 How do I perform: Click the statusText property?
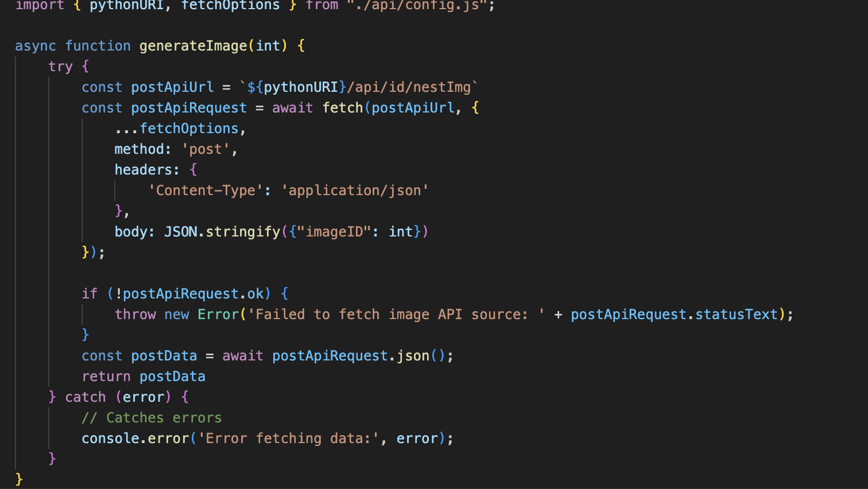pyautogui.click(x=737, y=315)
